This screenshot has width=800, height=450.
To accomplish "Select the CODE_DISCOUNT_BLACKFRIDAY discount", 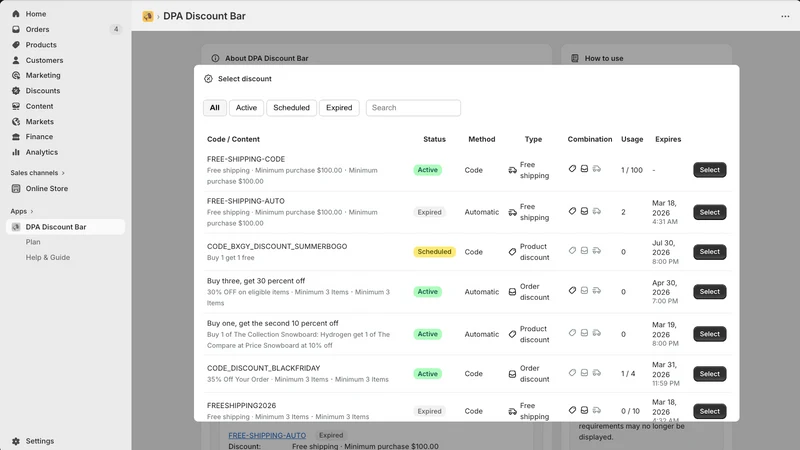I will [x=709, y=374].
